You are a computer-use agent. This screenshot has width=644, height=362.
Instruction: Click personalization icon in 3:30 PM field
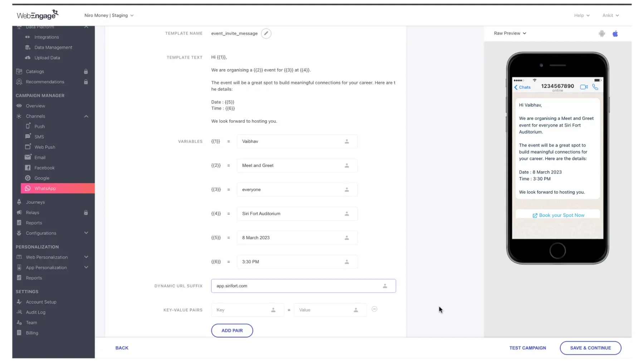347,262
